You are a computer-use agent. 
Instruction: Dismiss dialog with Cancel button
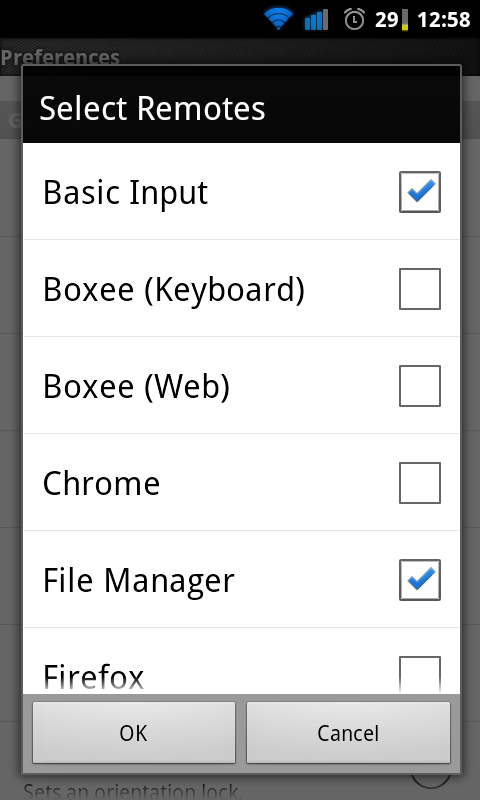click(348, 733)
